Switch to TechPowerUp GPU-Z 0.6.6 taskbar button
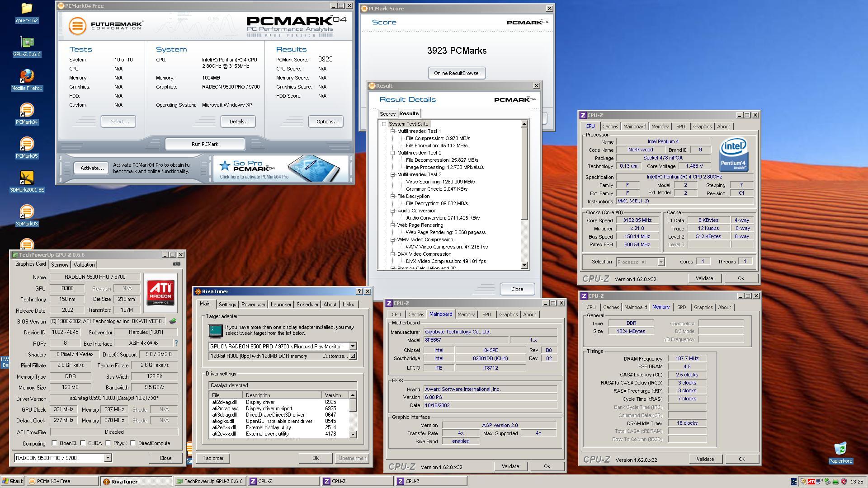868x488 pixels. click(x=210, y=481)
